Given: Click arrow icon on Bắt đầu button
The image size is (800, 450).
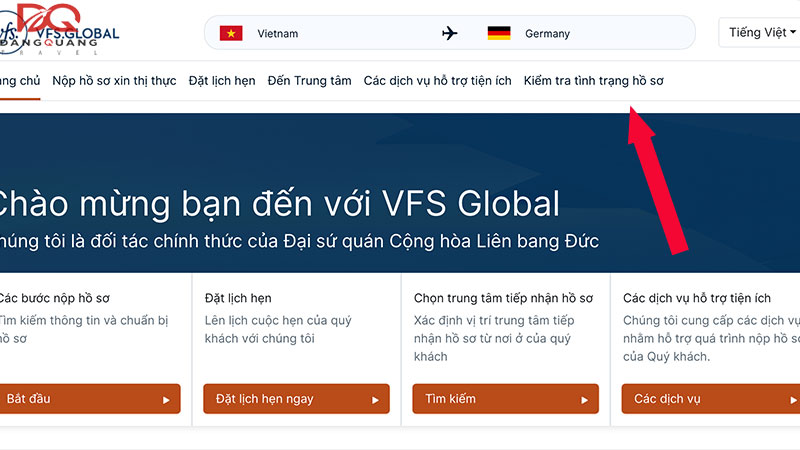Looking at the screenshot, I should coord(166,400).
